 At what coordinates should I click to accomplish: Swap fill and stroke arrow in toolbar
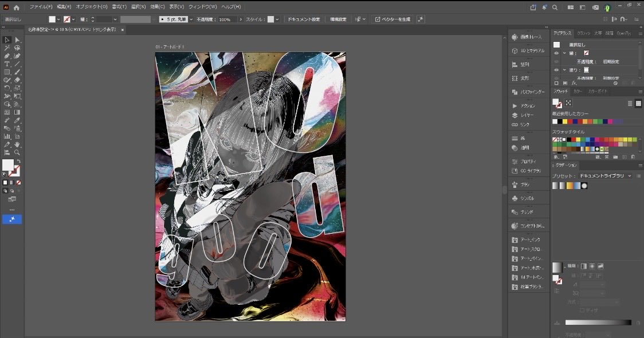18,161
